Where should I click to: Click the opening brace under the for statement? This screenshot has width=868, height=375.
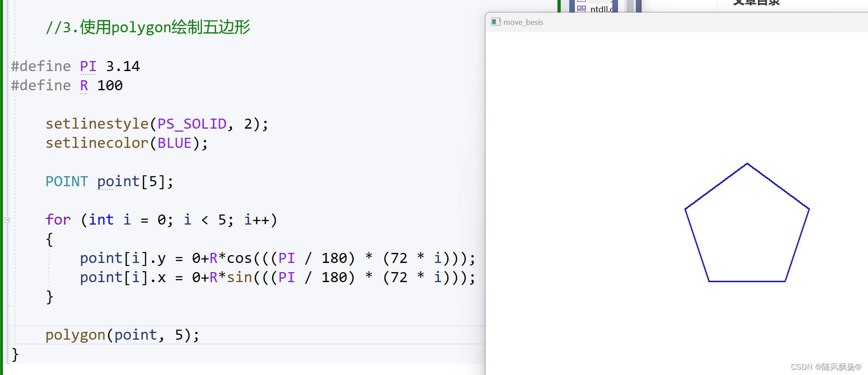[x=50, y=239]
